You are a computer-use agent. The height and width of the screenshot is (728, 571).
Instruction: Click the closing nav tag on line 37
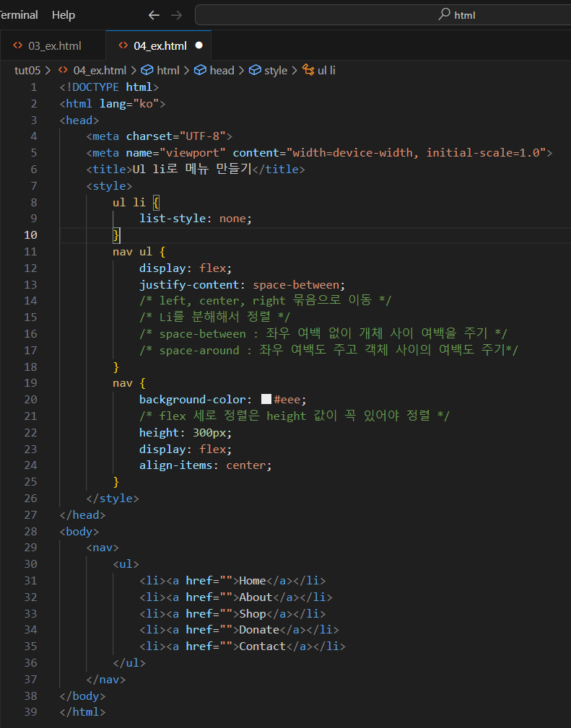(x=106, y=679)
